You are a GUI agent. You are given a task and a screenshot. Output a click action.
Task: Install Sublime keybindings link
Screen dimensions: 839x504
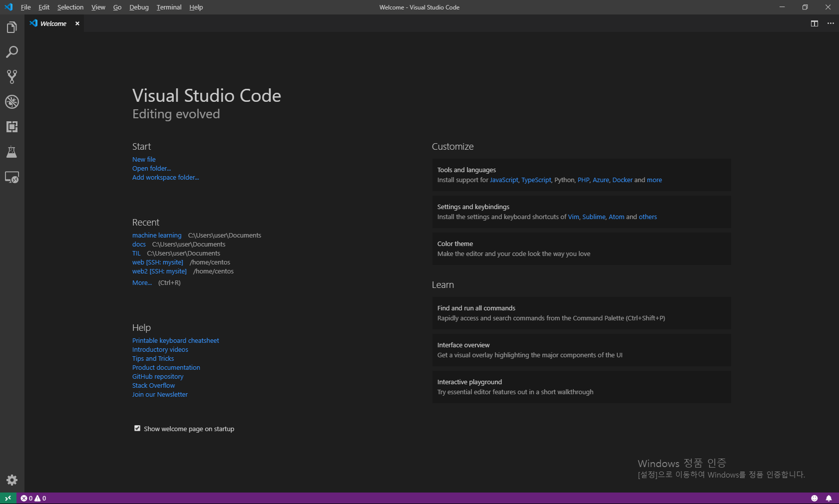(594, 217)
